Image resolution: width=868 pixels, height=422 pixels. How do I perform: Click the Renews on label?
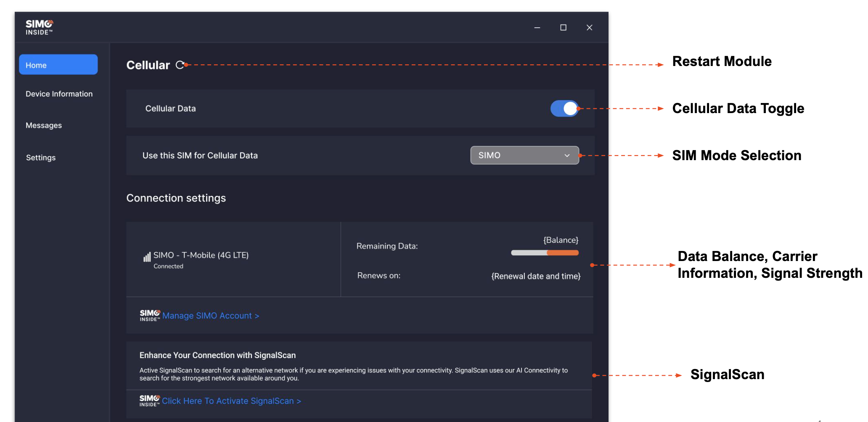click(379, 276)
